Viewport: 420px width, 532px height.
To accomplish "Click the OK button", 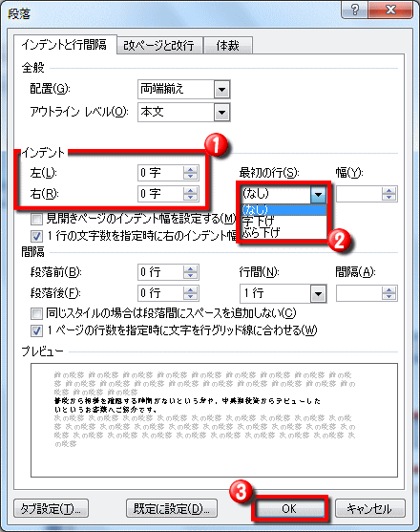I will [x=289, y=508].
